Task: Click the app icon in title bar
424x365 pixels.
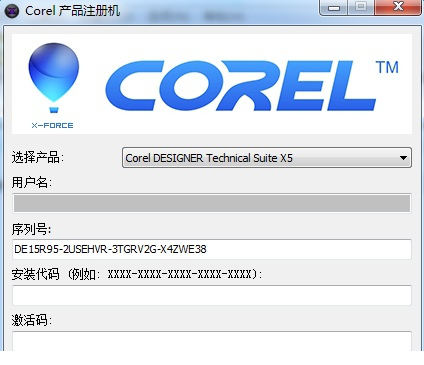Action: tap(11, 11)
